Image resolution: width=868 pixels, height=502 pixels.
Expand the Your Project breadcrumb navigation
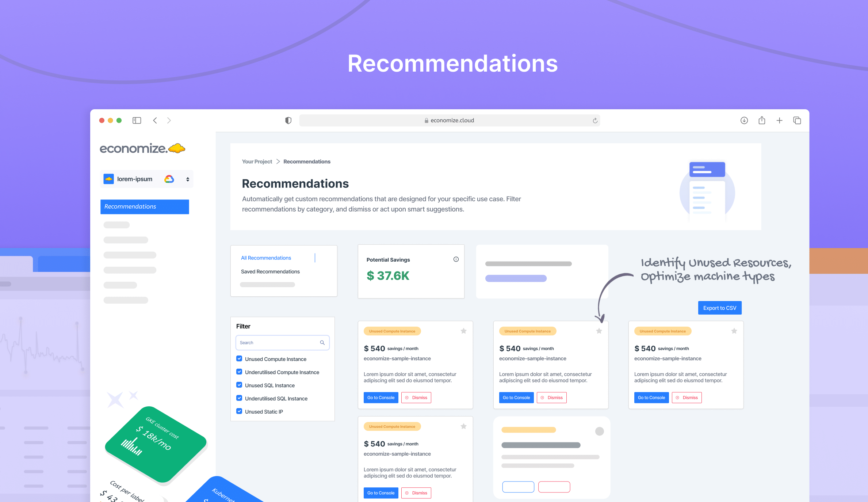[257, 161]
